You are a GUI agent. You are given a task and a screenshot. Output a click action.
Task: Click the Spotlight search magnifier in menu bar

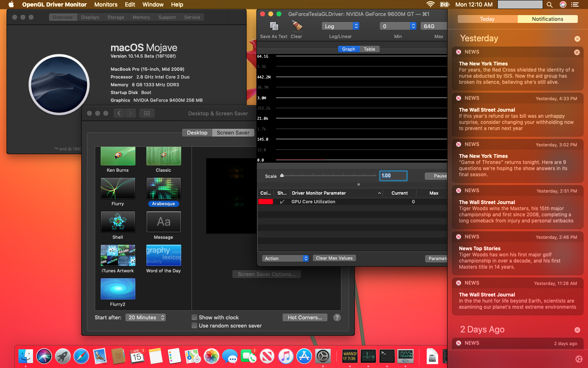pos(550,4)
